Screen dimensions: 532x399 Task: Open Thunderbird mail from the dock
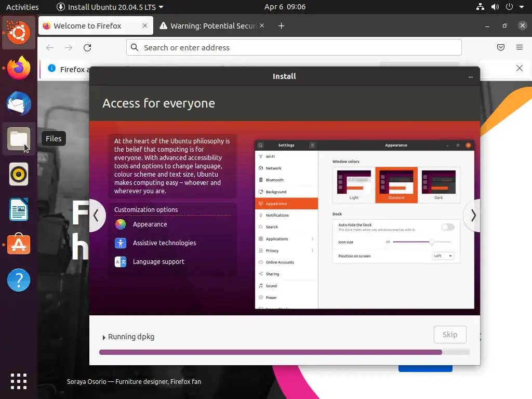[19, 103]
